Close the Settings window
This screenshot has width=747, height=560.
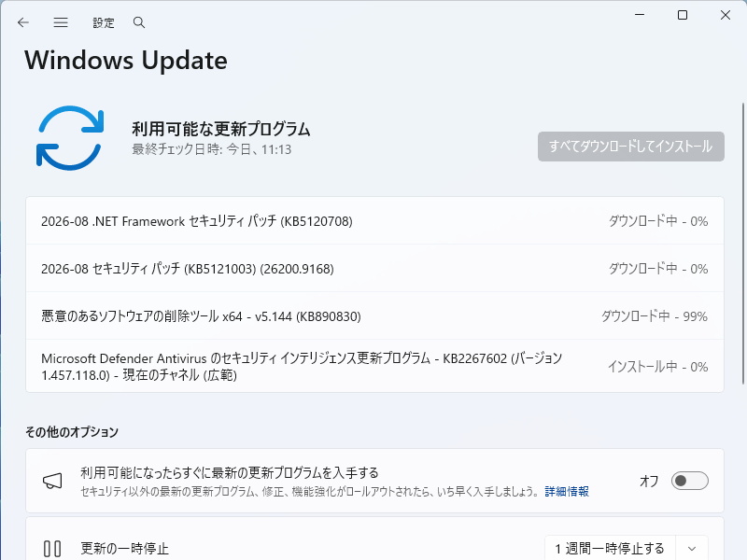(x=726, y=15)
